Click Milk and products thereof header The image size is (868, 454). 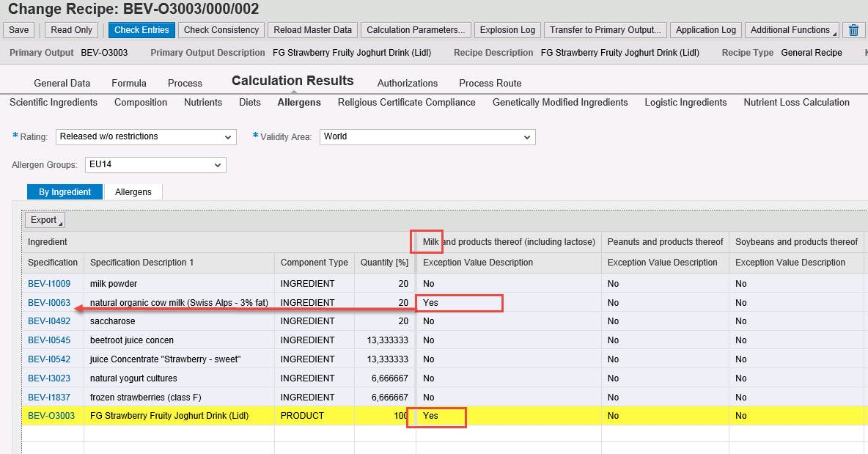[x=509, y=242]
